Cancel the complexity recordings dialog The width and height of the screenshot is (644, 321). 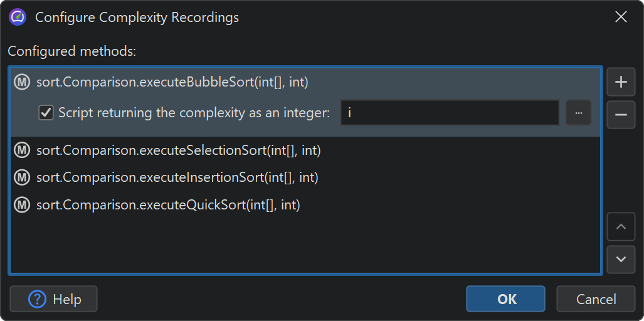[596, 299]
